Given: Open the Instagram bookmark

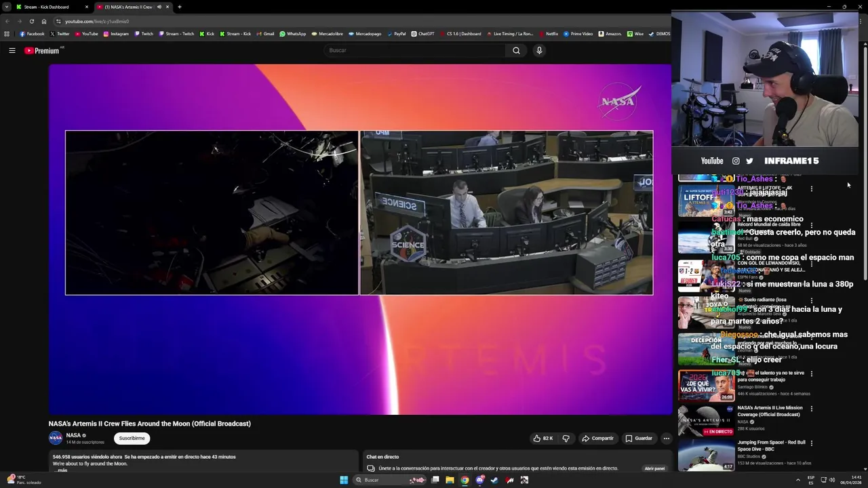Looking at the screenshot, I should [116, 34].
